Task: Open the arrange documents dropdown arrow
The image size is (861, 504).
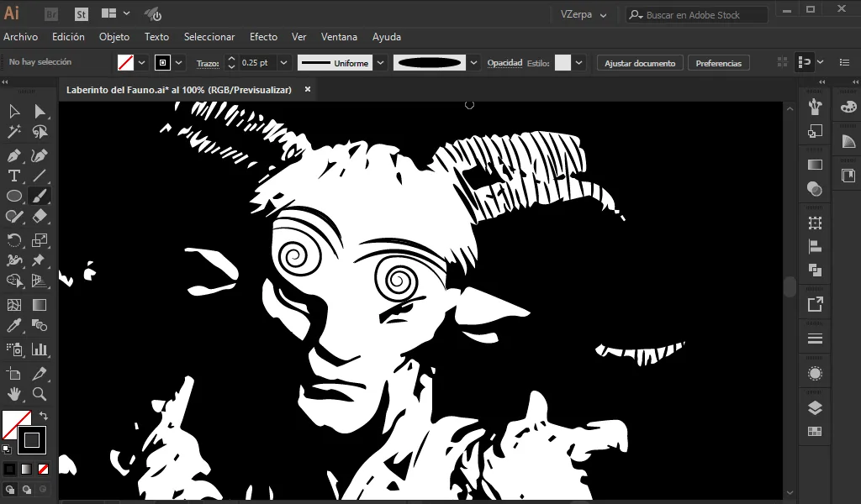Action: 126,13
